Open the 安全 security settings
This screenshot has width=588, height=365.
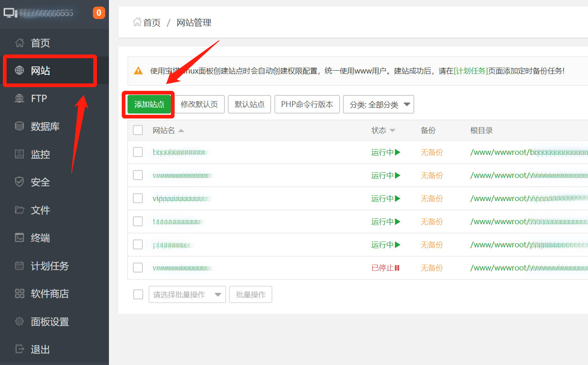pos(40,182)
